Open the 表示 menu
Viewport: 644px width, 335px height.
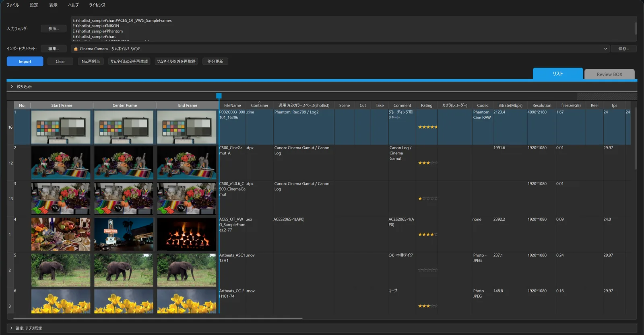53,5
